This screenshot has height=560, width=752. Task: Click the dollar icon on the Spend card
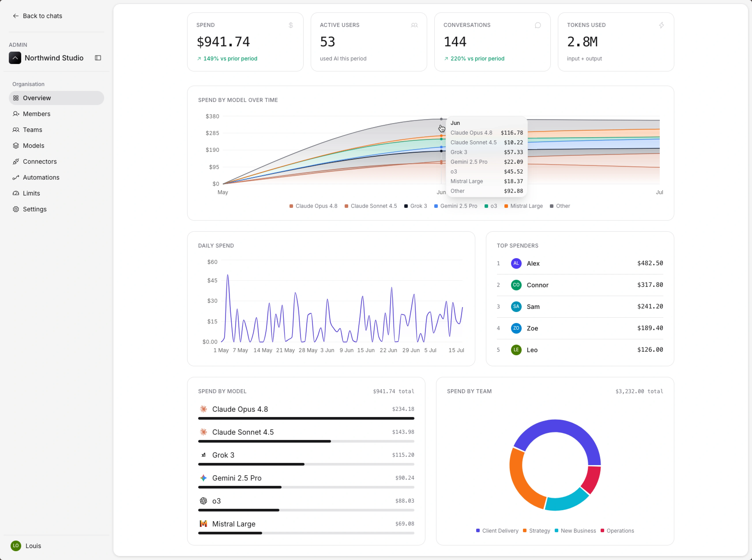pyautogui.click(x=291, y=25)
